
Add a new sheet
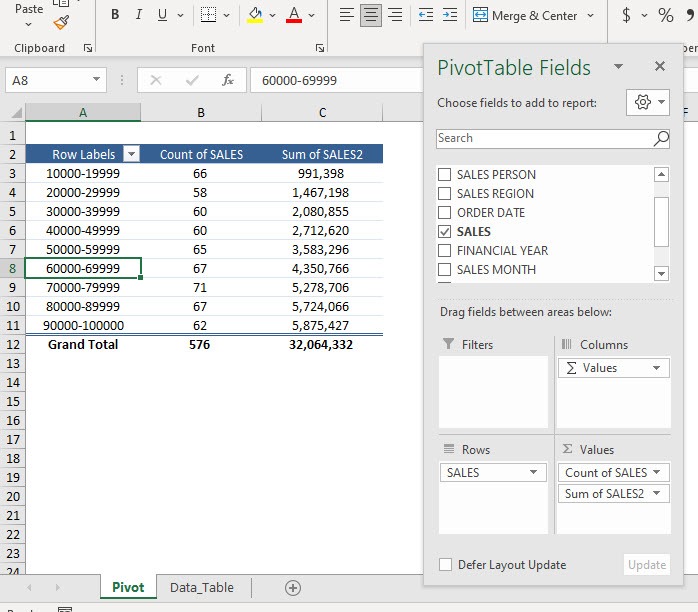(x=292, y=588)
